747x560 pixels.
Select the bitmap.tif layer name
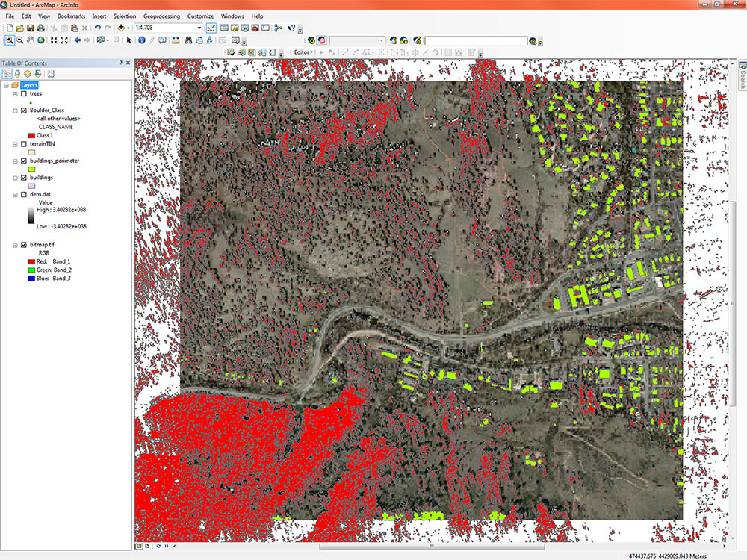click(x=41, y=245)
